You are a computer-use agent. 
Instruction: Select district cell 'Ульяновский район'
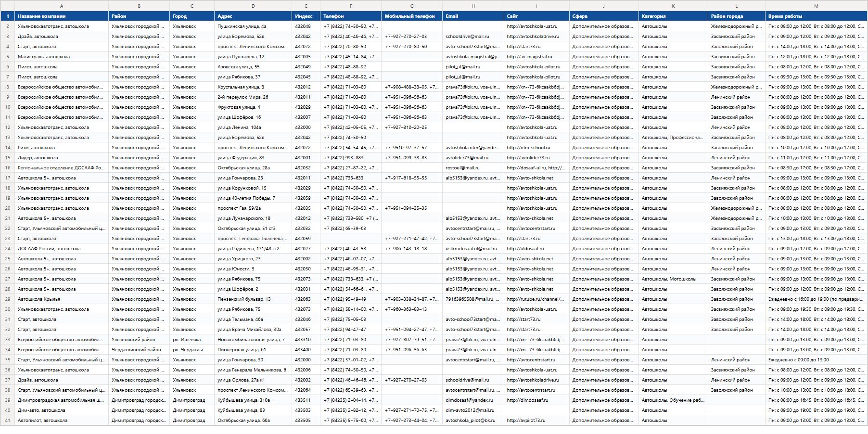coord(139,340)
